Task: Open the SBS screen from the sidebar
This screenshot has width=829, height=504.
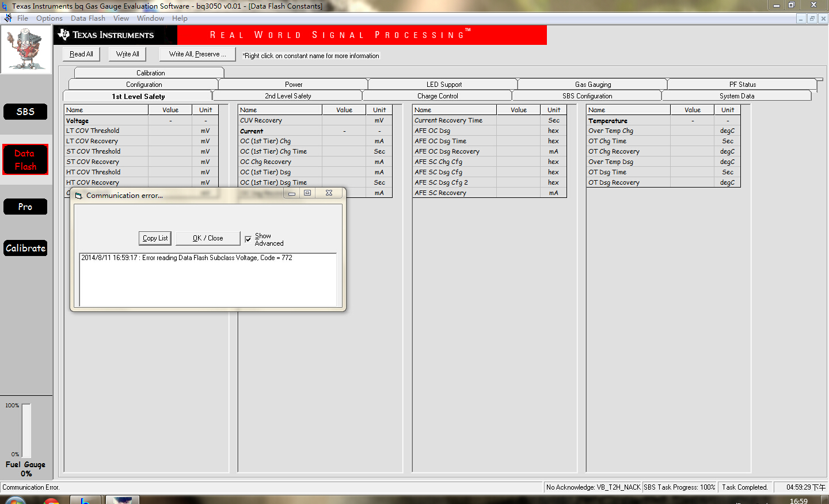Action: 25,112
